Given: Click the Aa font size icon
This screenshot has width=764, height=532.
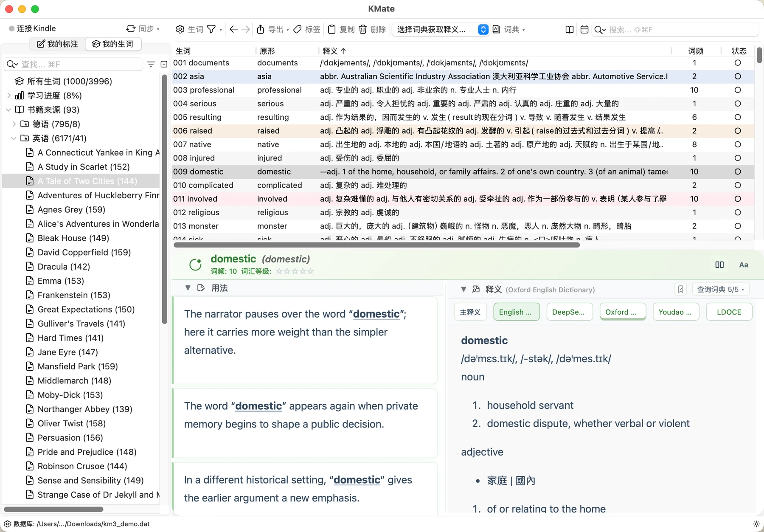Looking at the screenshot, I should click(x=744, y=265).
